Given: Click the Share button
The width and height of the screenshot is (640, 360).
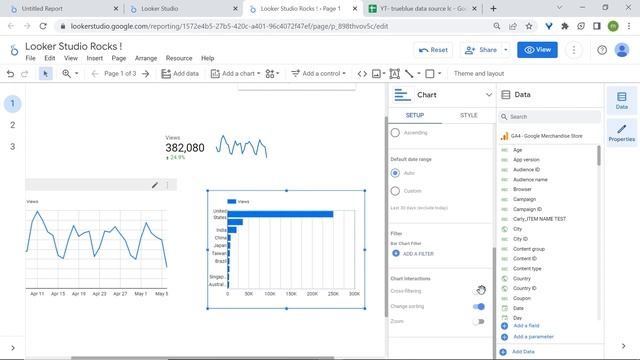Looking at the screenshot, I should pyautogui.click(x=481, y=50).
